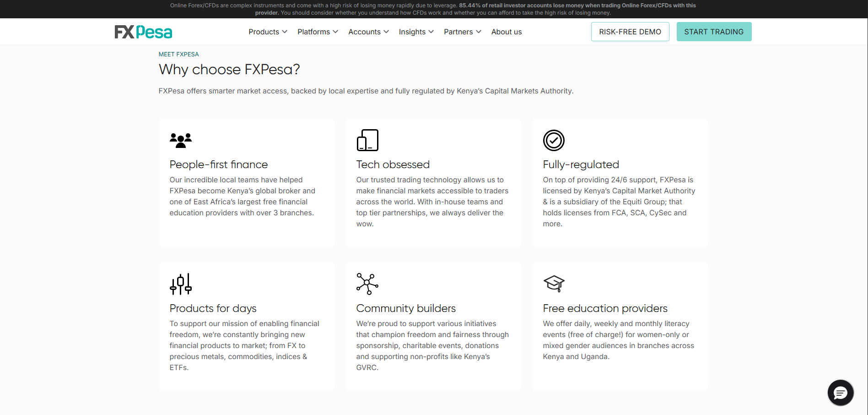Click the 'Tech obsessed' card title
This screenshot has height=415, width=868.
tap(393, 164)
